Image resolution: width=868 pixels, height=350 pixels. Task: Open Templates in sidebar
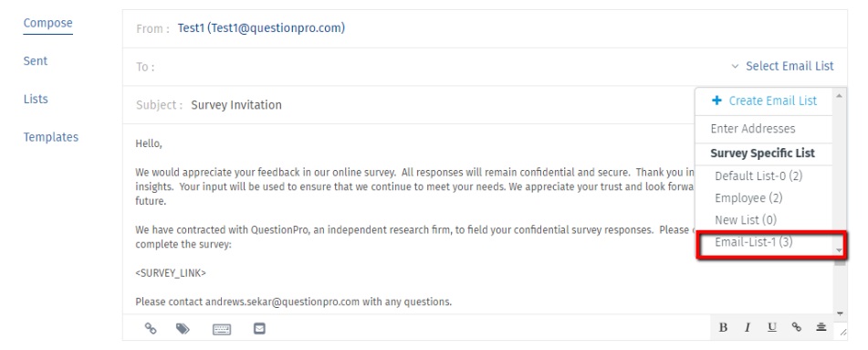tap(51, 137)
